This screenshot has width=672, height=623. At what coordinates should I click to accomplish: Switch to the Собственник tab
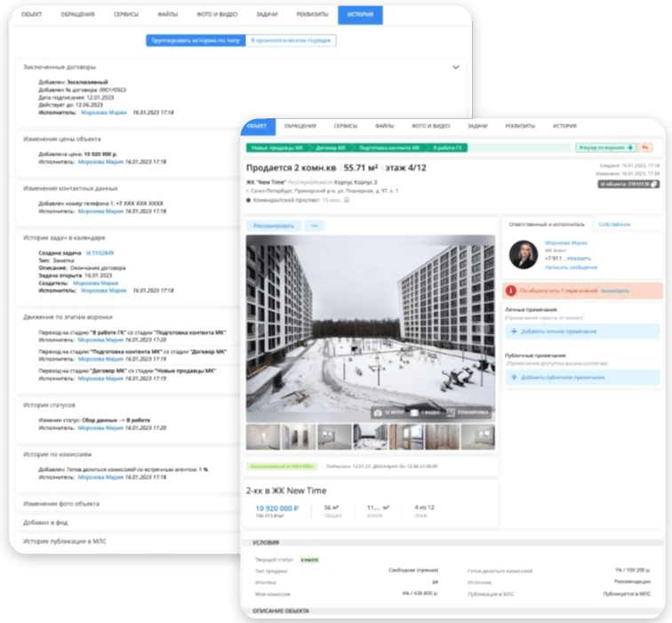pos(614,224)
